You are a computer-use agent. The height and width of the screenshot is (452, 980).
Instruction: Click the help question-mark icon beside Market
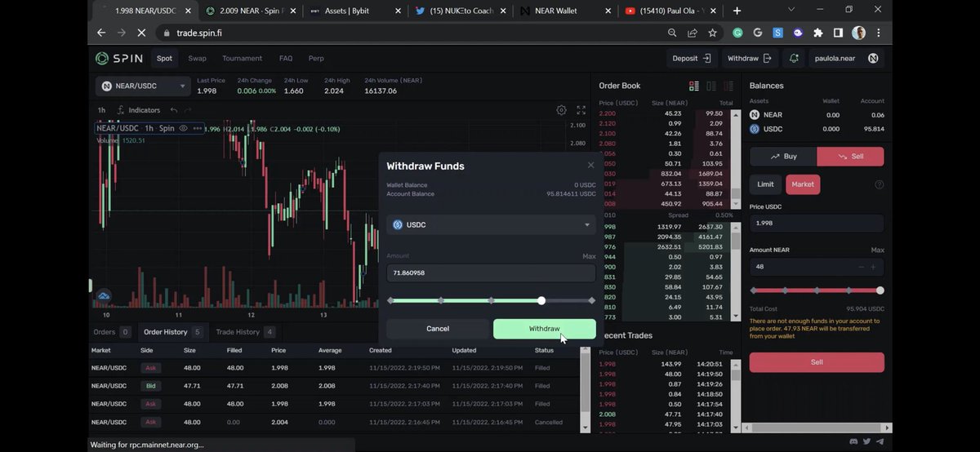[x=880, y=184]
